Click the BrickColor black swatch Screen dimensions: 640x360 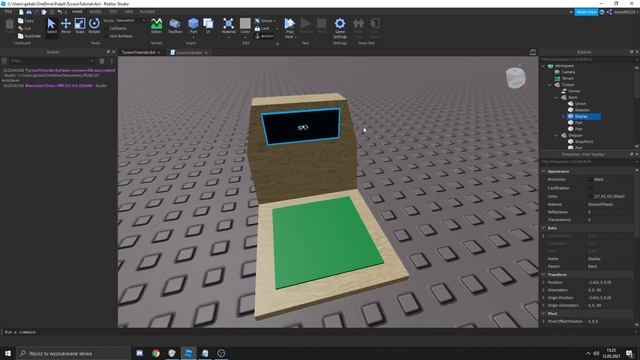[x=590, y=180]
